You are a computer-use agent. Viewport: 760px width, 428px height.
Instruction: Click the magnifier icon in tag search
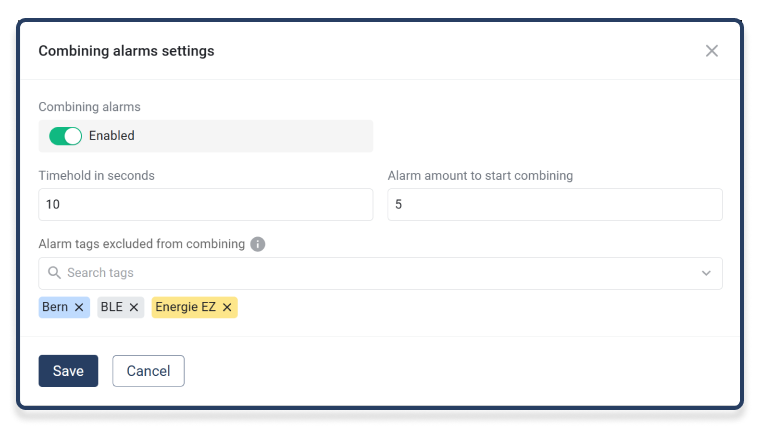(x=54, y=273)
